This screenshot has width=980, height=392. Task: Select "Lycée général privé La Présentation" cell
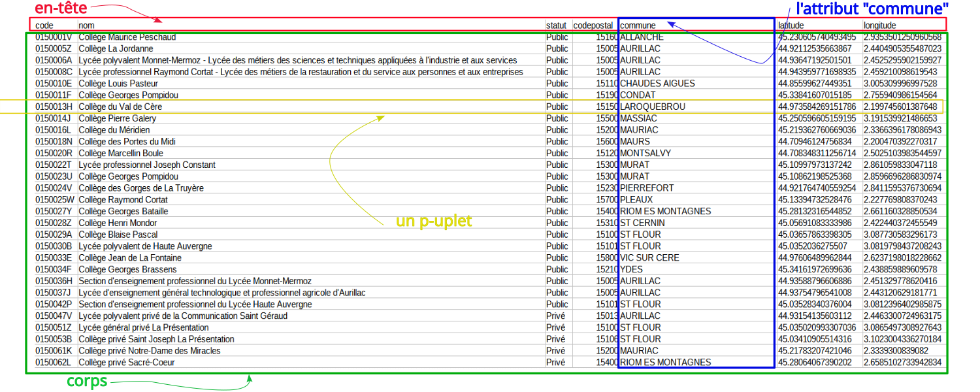tap(144, 328)
